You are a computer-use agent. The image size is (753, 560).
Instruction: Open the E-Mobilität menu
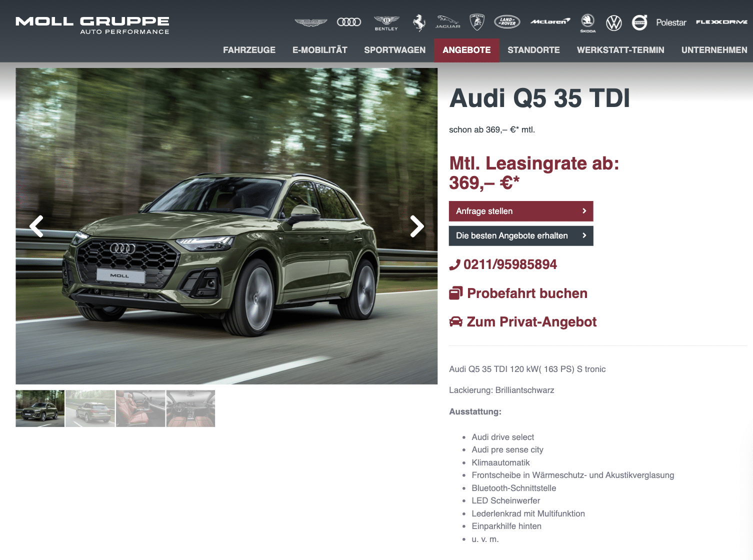320,50
